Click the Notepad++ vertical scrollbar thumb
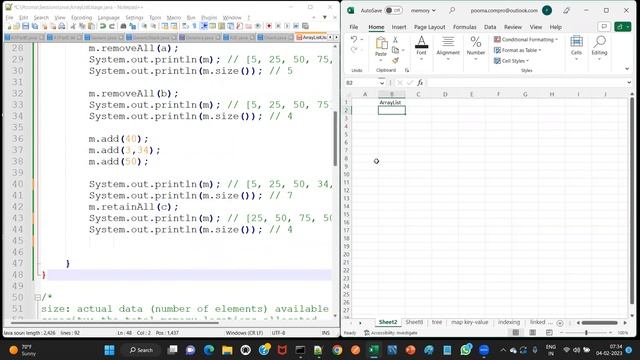640x360 pixels. [x=335, y=139]
